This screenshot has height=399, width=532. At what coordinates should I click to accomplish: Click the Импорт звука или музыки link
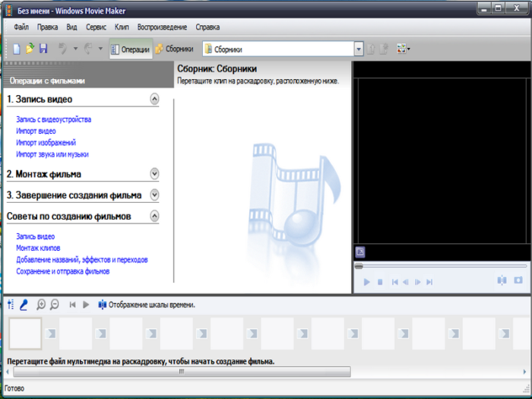52,154
